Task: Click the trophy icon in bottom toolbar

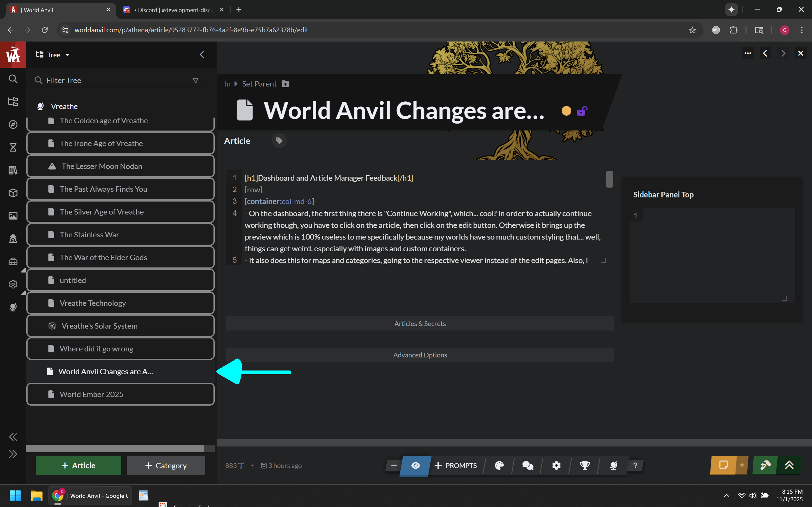Action: point(585,465)
